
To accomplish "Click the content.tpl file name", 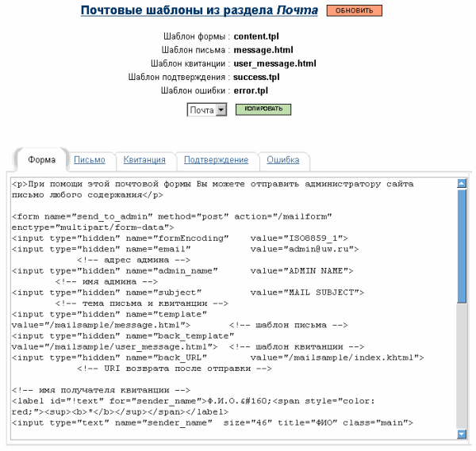I will tap(256, 36).
